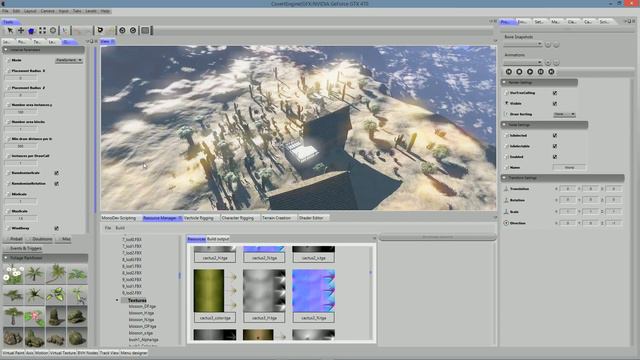This screenshot has width=640, height=360.
Task: Skip animation to start
Action: 509,72
